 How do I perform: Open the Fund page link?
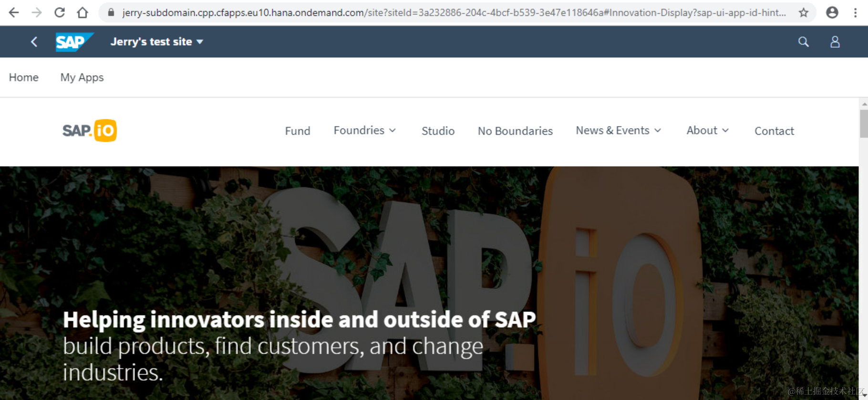click(298, 131)
